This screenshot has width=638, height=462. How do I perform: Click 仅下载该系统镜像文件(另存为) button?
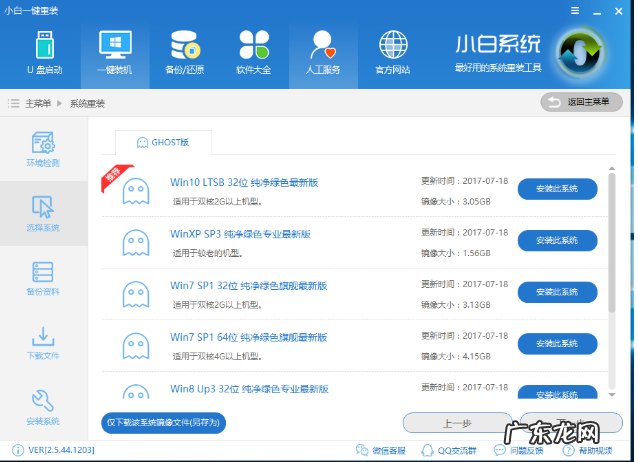tap(164, 423)
